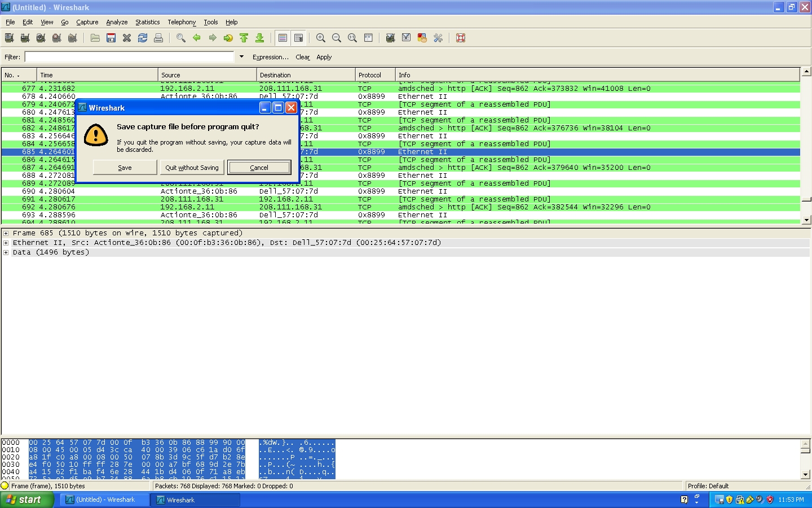The height and width of the screenshot is (508, 812).
Task: Click Save in the quit dialog
Action: (125, 168)
